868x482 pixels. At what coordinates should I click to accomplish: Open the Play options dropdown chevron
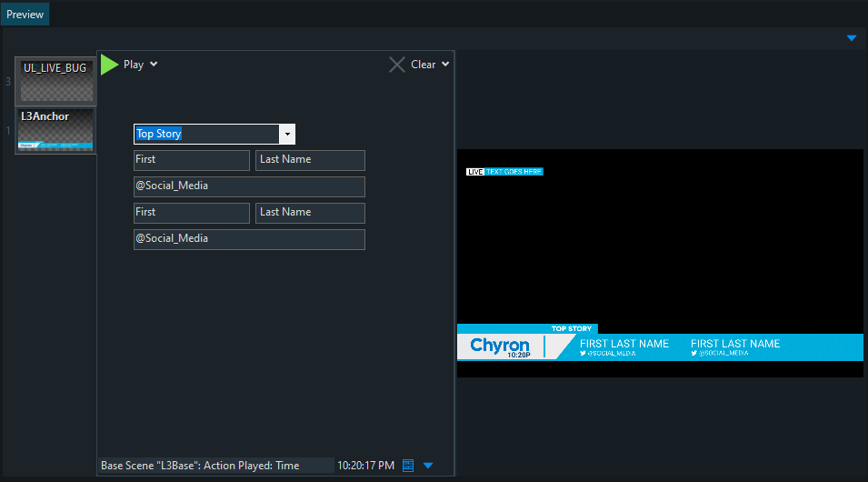[x=154, y=65]
